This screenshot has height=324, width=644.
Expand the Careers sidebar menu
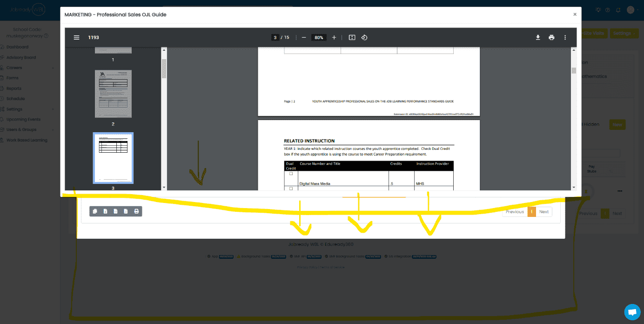pos(27,68)
